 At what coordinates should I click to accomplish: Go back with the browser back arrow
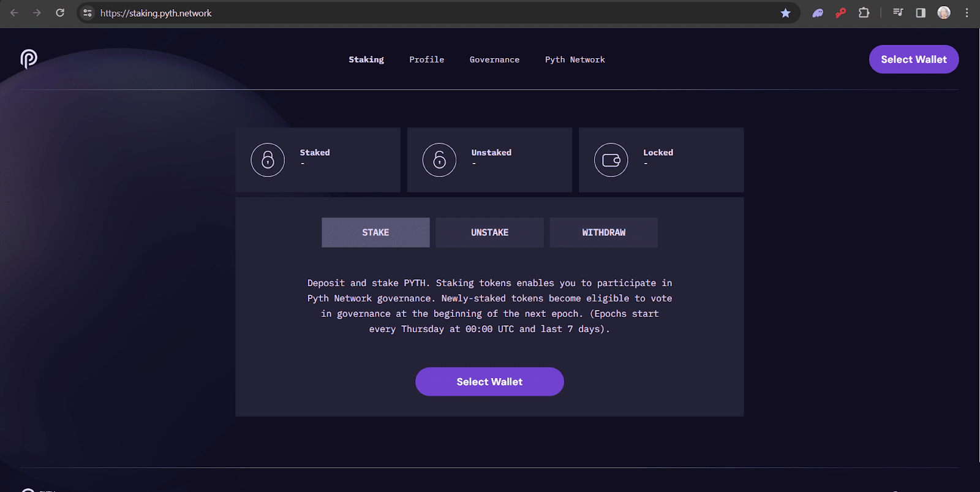coord(14,13)
